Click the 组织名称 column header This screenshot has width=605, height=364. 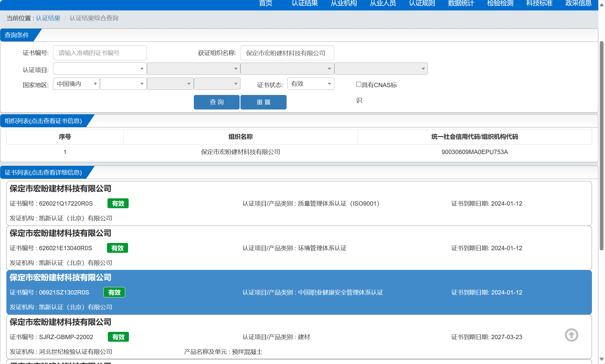(240, 137)
